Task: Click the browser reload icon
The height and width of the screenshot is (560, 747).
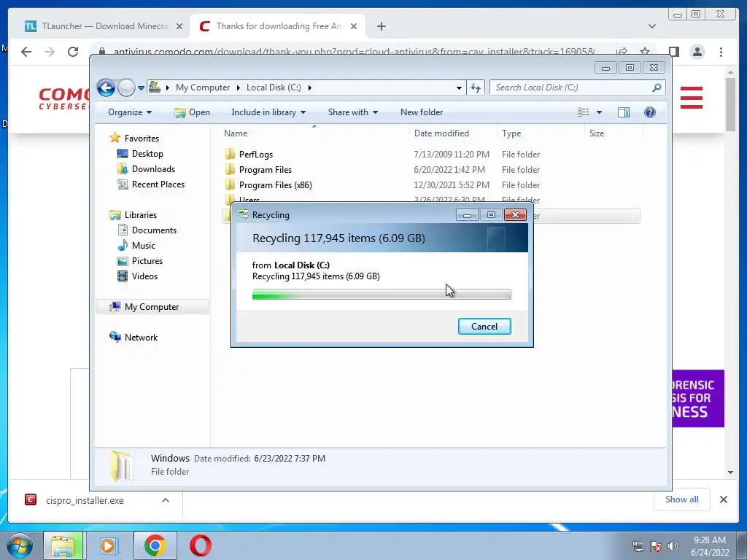Action: 73,52
